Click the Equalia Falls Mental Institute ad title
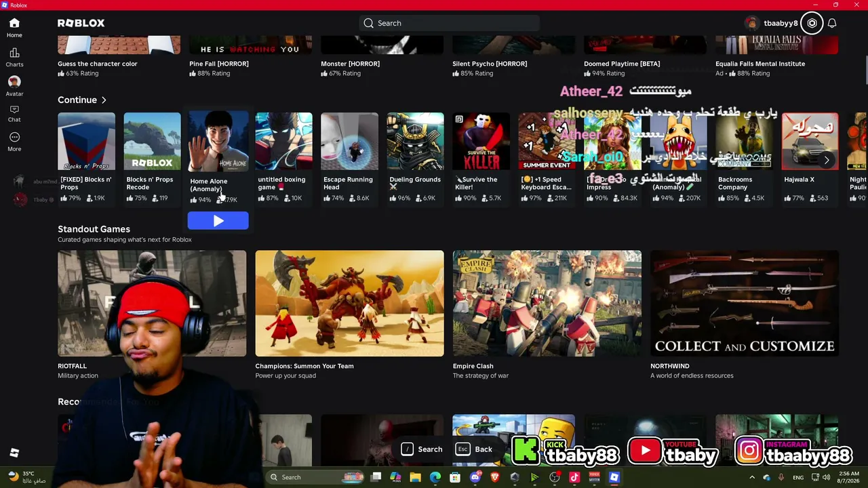This screenshot has width=868, height=488. [x=760, y=64]
